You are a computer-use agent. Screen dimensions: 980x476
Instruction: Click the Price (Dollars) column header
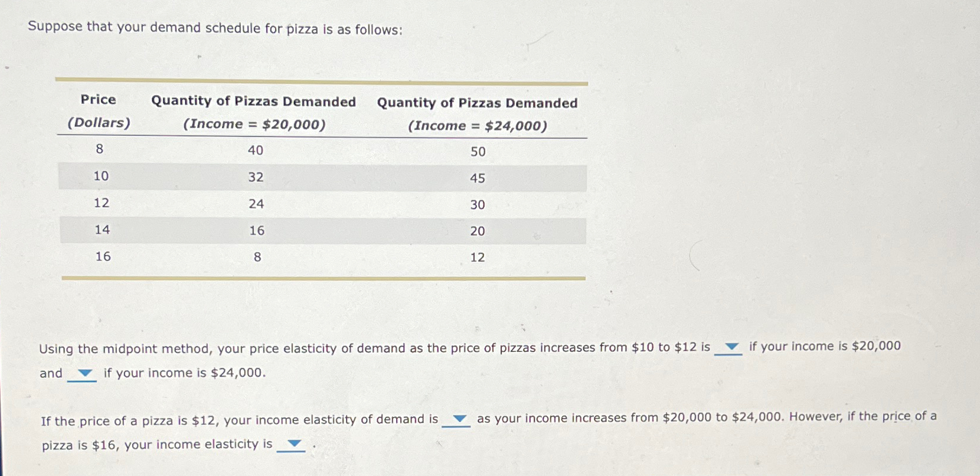(x=99, y=112)
